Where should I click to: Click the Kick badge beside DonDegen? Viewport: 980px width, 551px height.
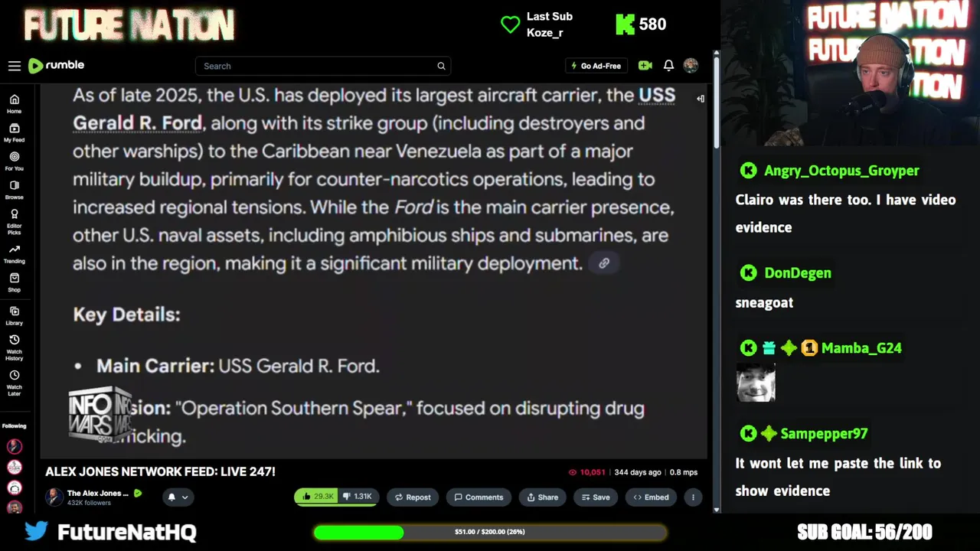point(749,273)
